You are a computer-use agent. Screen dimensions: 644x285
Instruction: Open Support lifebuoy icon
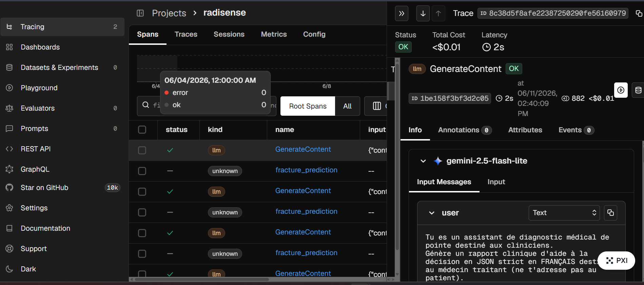(9, 249)
